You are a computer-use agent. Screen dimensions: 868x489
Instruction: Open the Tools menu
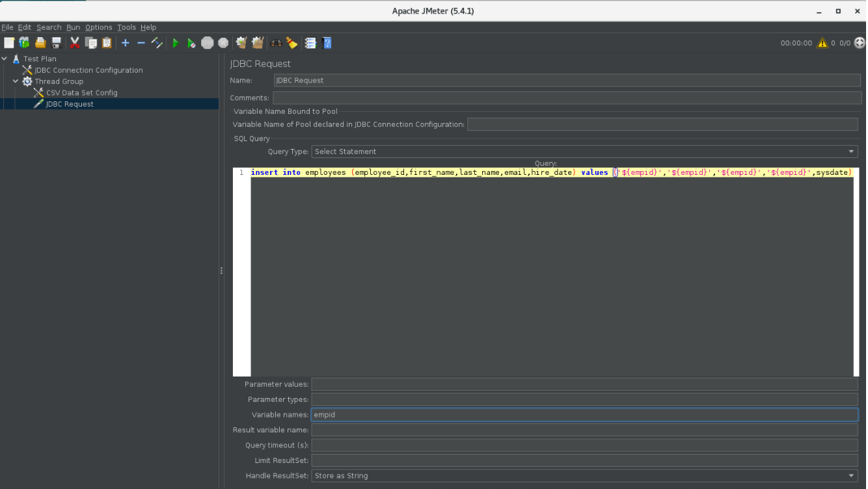[126, 27]
